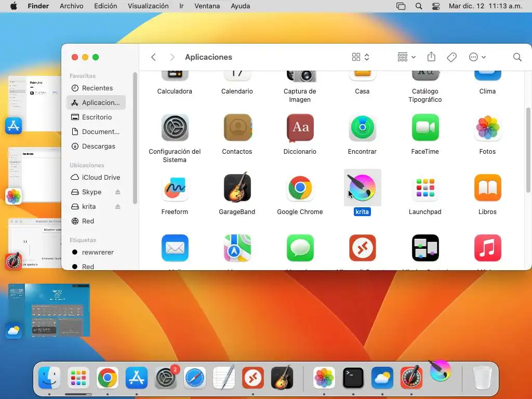The height and width of the screenshot is (399, 532).
Task: Open iCloud Drive in the sidebar
Action: [x=96, y=178]
